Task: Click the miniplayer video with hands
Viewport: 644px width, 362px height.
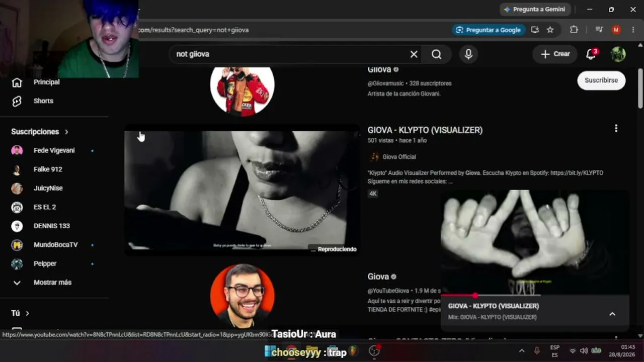Action: pyautogui.click(x=534, y=242)
